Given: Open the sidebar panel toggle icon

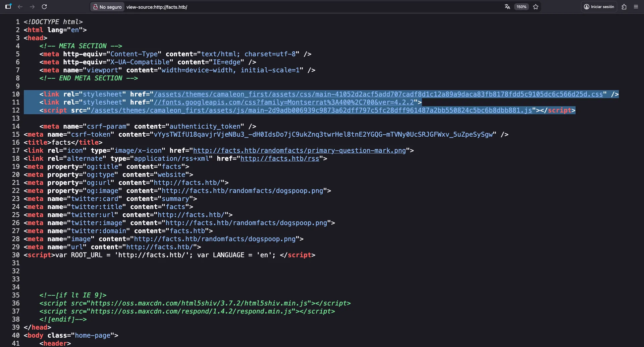Looking at the screenshot, I should point(8,7).
